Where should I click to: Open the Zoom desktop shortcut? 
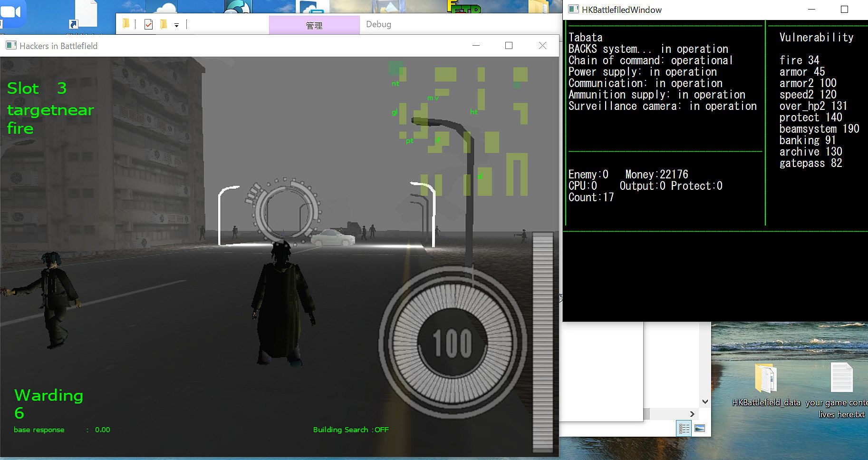13,13
